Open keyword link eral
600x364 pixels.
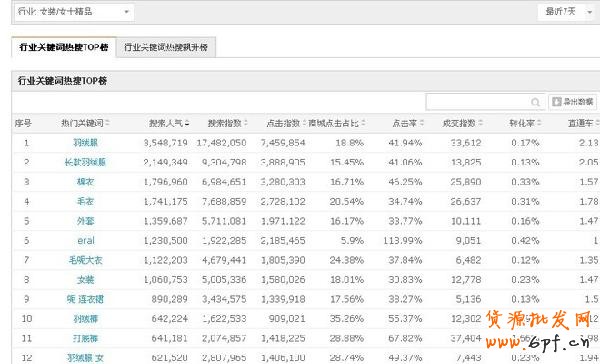(86, 241)
